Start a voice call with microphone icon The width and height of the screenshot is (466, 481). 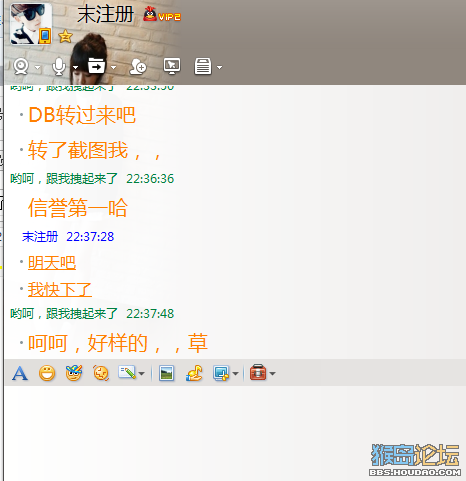click(59, 66)
